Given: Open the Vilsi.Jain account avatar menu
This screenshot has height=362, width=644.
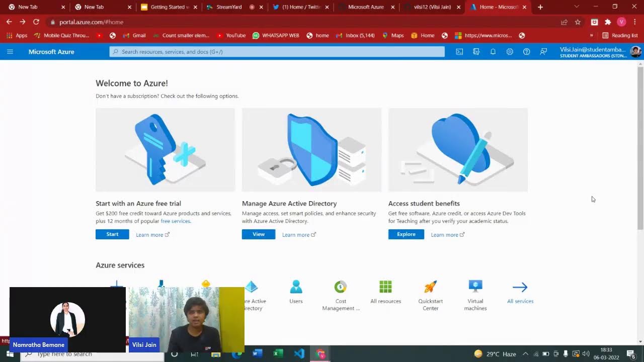Looking at the screenshot, I should 635,52.
